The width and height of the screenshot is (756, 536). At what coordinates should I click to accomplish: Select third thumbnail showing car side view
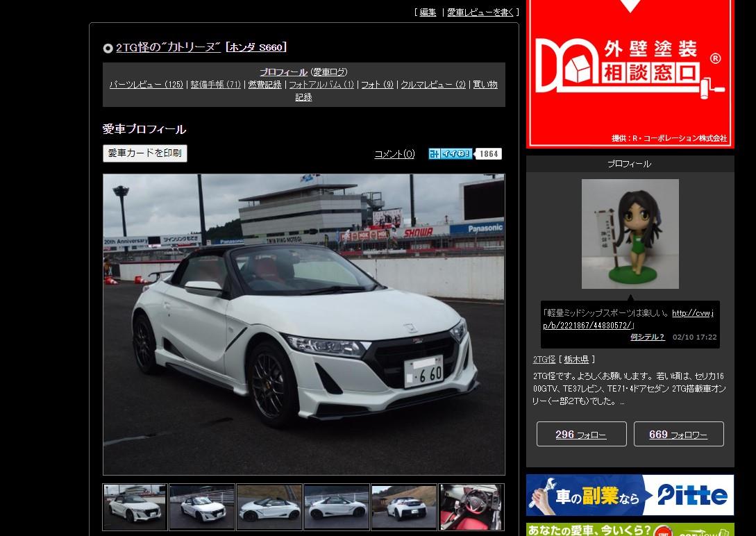269,508
